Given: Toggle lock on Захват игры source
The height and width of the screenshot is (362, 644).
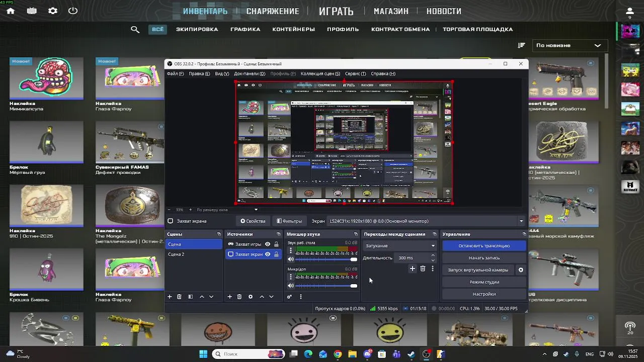Looking at the screenshot, I should 276,244.
